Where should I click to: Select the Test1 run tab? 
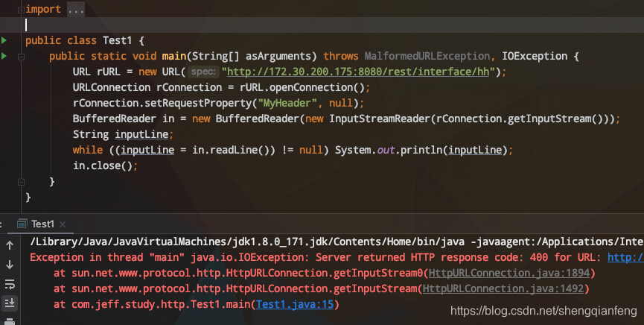(42, 224)
